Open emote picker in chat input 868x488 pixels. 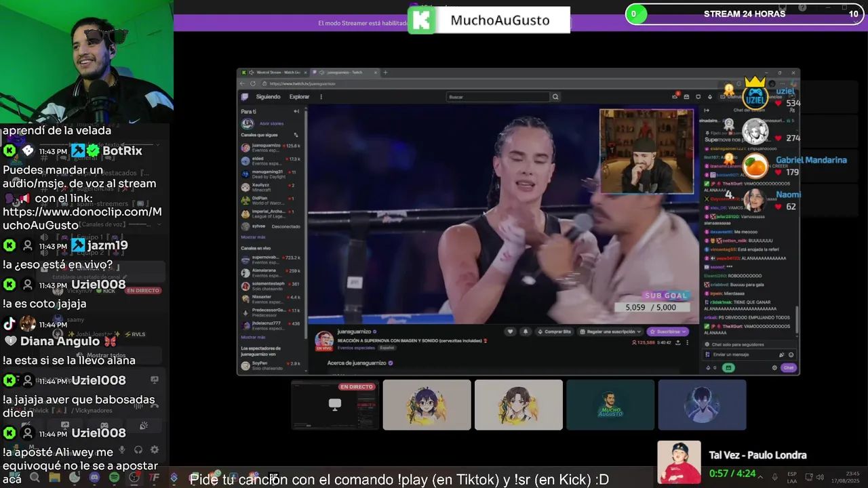[791, 354]
